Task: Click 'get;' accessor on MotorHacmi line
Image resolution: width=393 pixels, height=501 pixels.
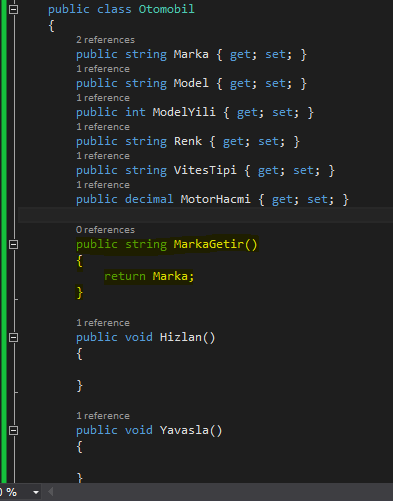Action: click(x=285, y=199)
